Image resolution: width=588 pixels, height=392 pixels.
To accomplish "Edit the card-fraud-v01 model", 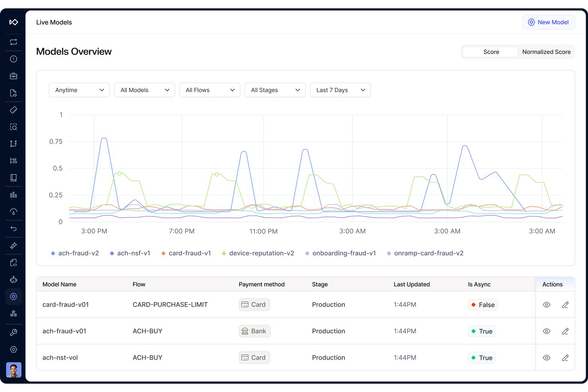I will point(565,305).
